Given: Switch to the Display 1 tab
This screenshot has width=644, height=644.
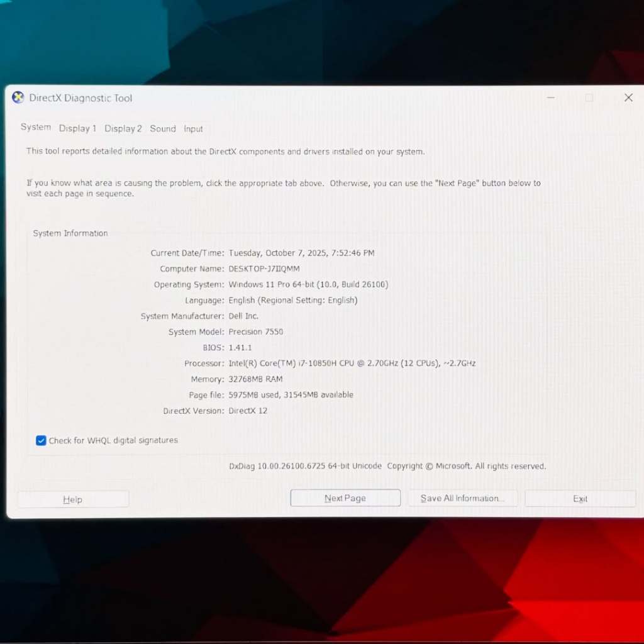Looking at the screenshot, I should click(78, 128).
